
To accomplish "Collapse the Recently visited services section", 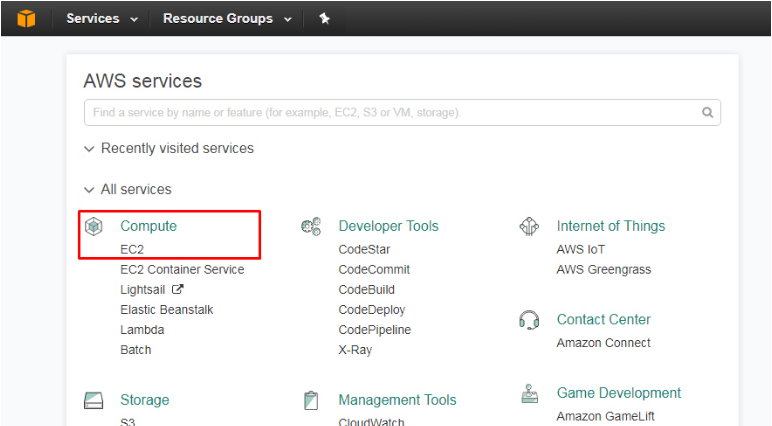I will tap(169, 148).
